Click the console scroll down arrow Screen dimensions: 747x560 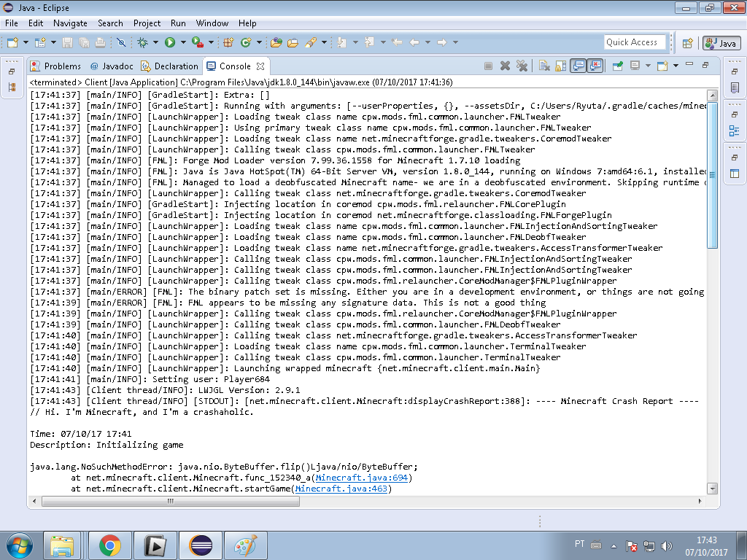712,488
